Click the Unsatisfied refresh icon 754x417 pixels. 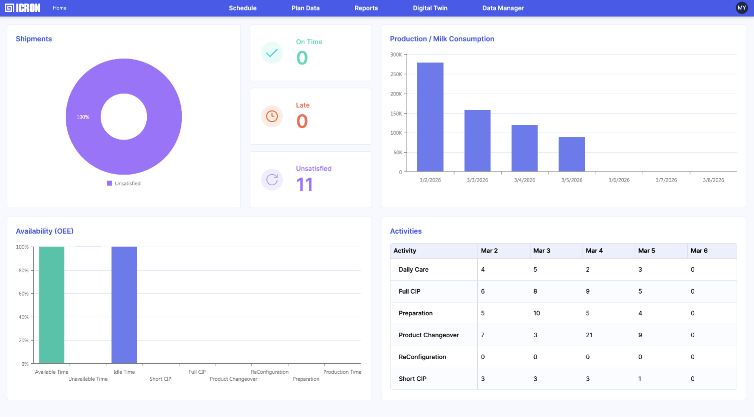click(272, 179)
